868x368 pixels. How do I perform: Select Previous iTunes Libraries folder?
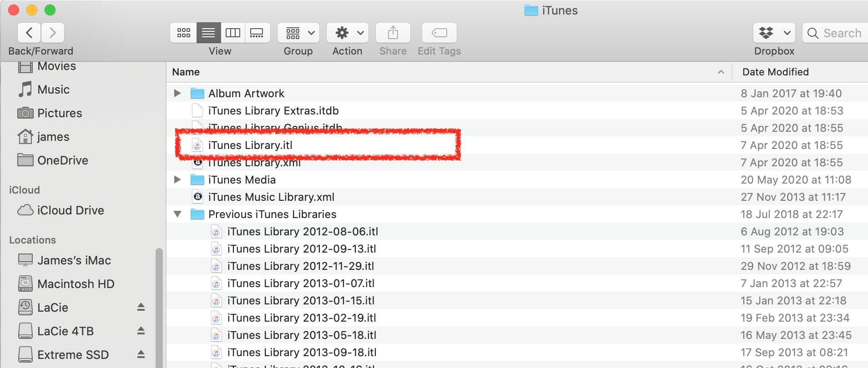273,214
